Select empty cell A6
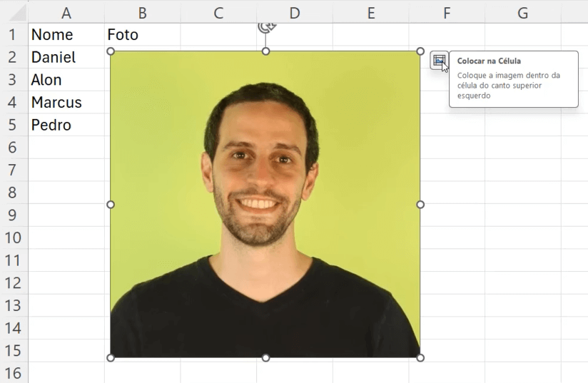This screenshot has height=383, width=588. 66,147
